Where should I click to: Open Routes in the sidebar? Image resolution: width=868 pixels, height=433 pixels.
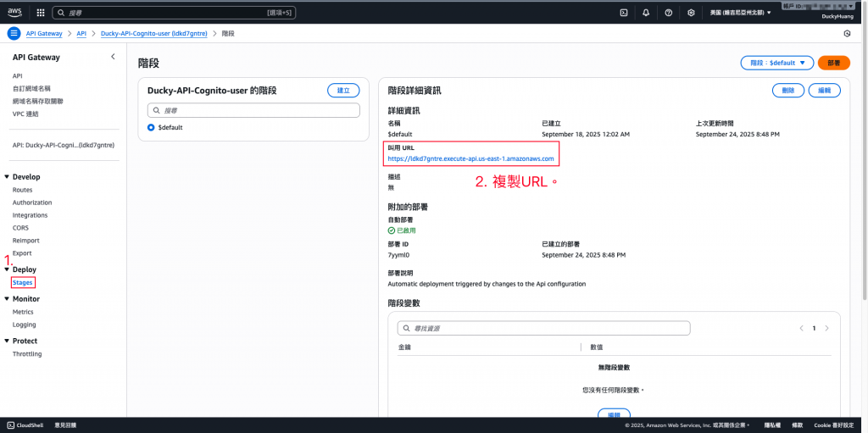23,190
